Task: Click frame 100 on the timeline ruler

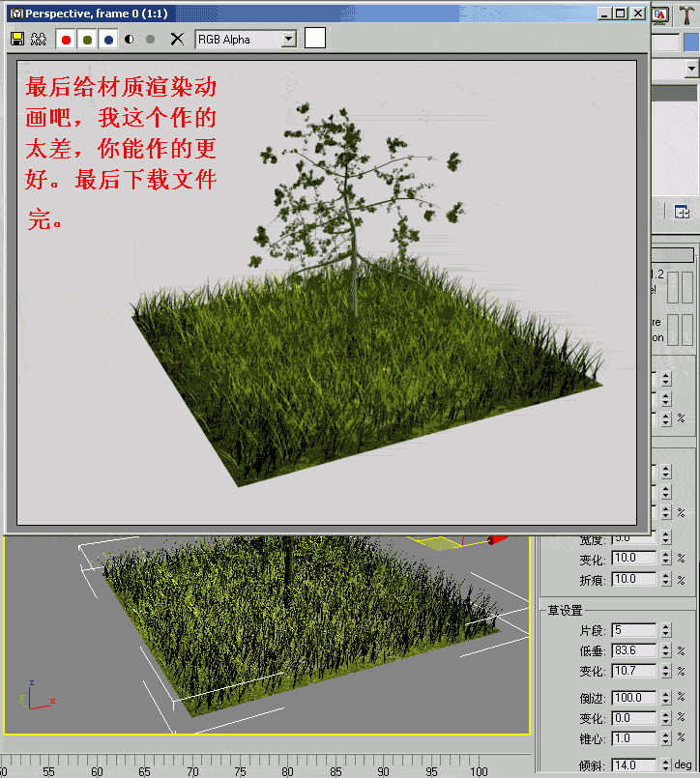Action: click(479, 771)
